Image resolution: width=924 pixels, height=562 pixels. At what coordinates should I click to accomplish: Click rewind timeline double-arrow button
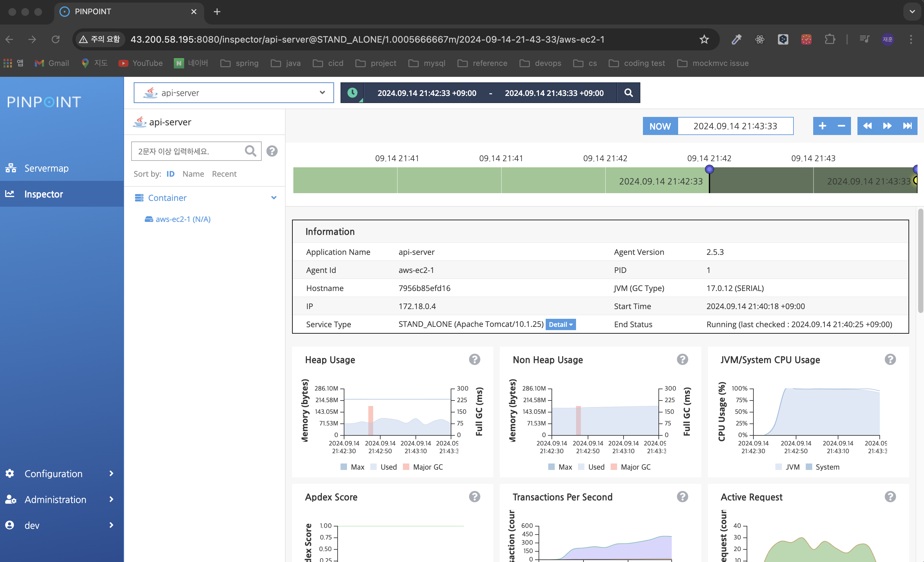point(867,126)
